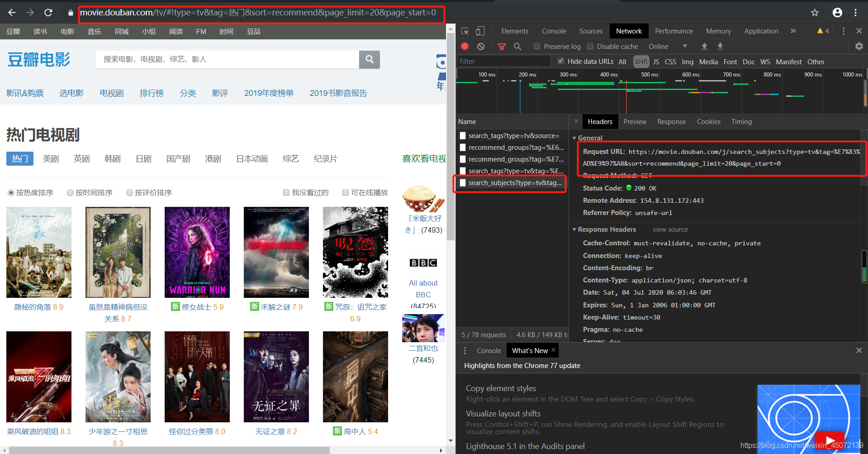Toggle the network filter funnel icon
This screenshot has width=868, height=454.
pos(502,46)
